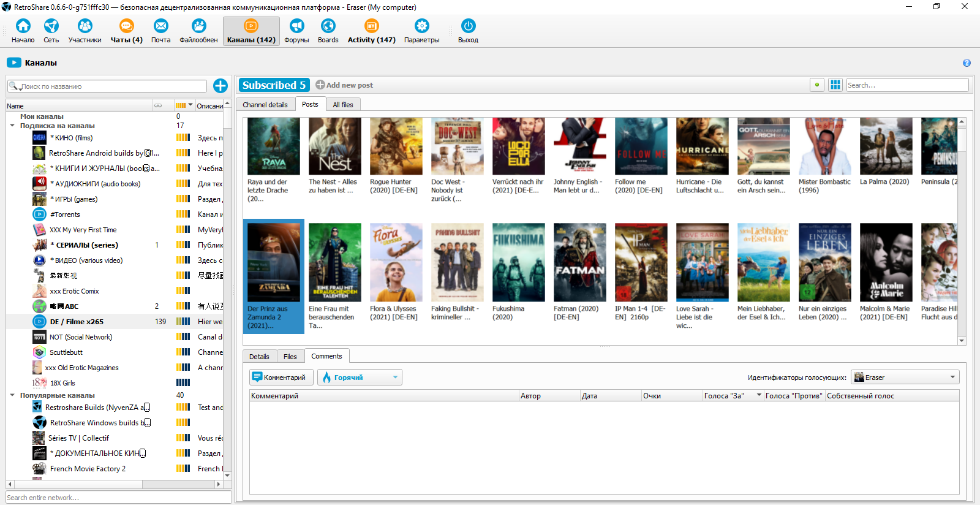
Task: Open Параметры settings
Action: point(422,31)
